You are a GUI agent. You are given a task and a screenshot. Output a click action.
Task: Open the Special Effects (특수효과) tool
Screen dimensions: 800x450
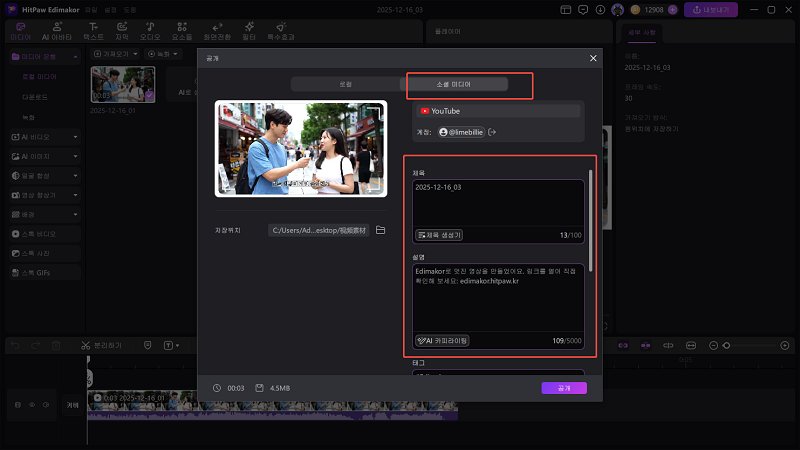[x=281, y=32]
